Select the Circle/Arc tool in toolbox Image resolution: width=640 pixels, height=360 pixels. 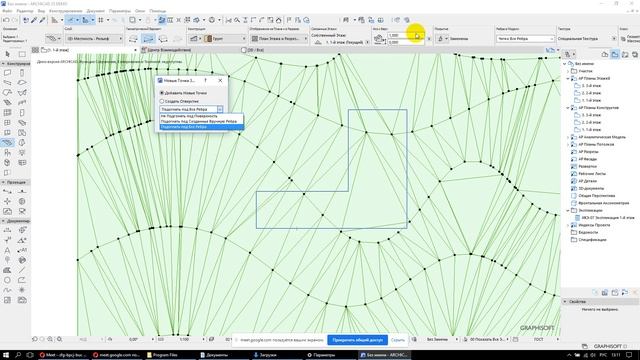7,280
